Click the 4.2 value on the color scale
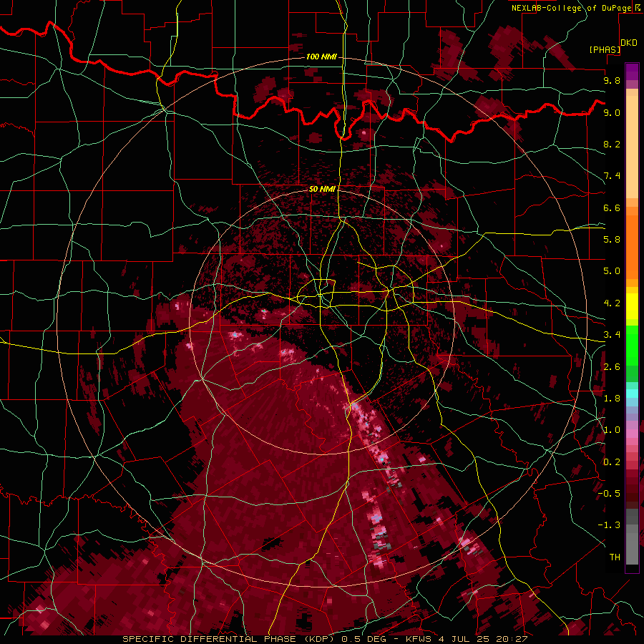 [612, 303]
